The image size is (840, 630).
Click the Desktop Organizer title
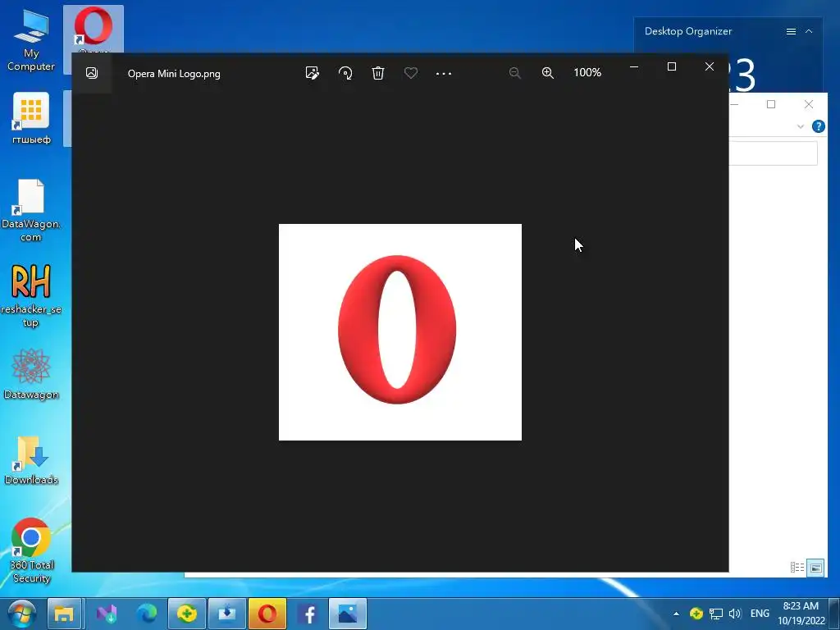688,31
